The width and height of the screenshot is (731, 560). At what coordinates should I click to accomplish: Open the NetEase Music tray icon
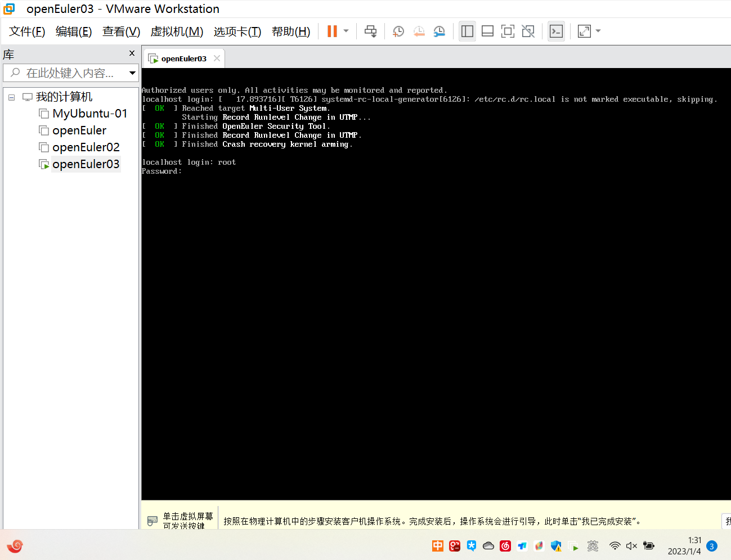coord(505,545)
